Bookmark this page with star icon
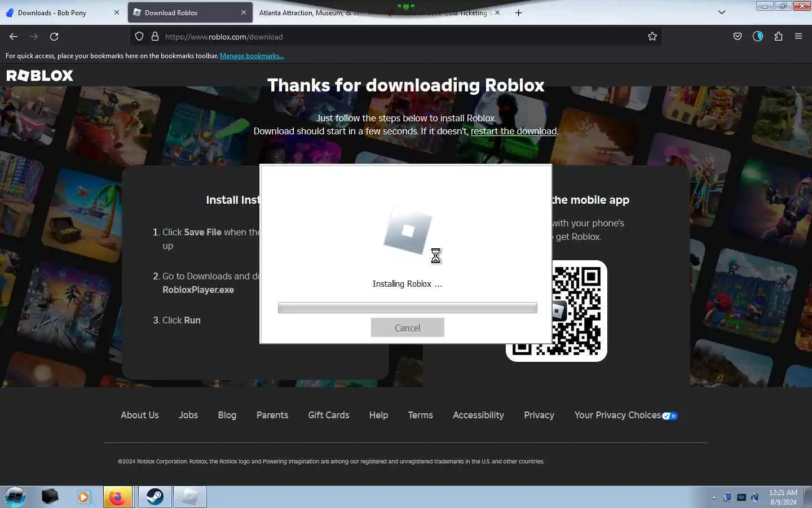The width and height of the screenshot is (812, 508). pos(652,37)
